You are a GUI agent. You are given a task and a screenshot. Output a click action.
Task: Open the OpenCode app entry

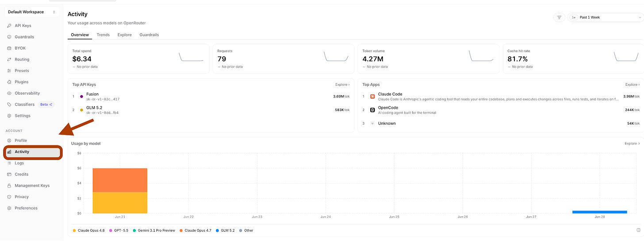[x=501, y=110]
